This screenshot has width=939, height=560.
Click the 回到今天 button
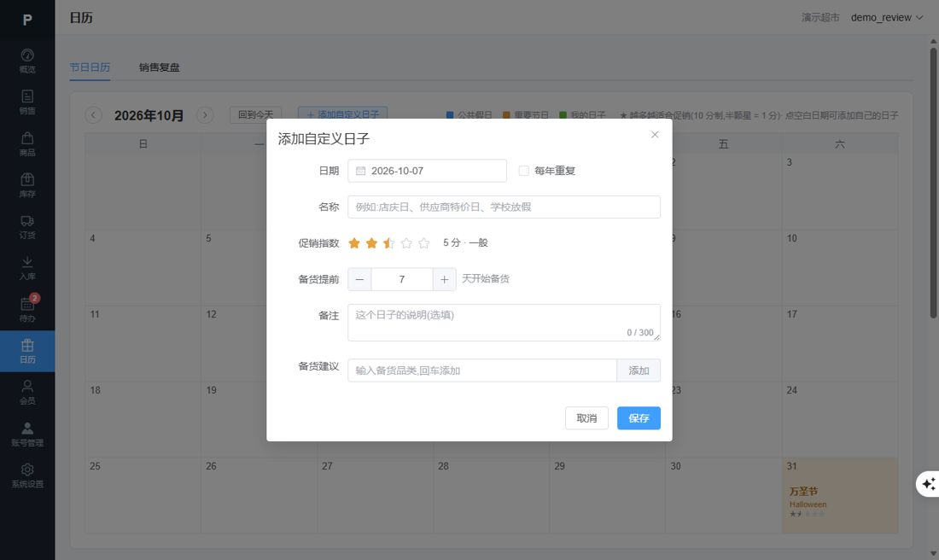click(x=256, y=114)
